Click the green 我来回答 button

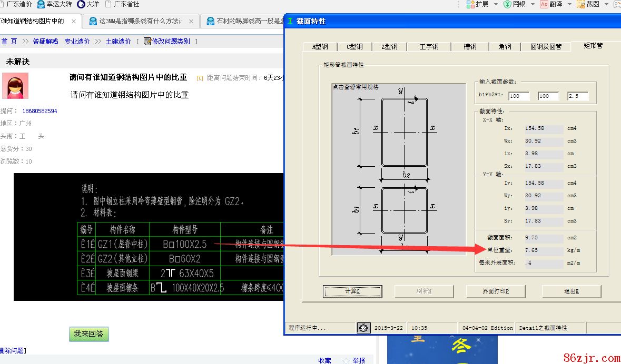click(x=88, y=334)
